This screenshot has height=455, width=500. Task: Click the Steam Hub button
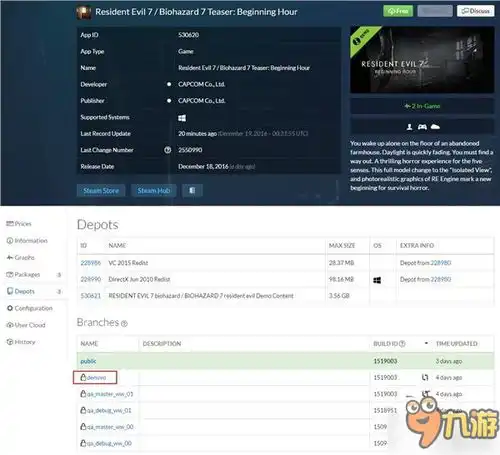[x=154, y=190]
